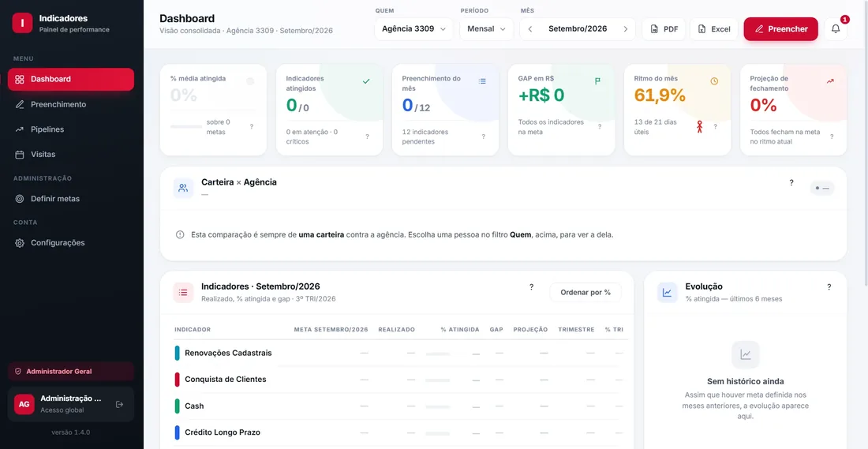Click the Evolução chart icon
The width and height of the screenshot is (868, 449).
click(667, 292)
